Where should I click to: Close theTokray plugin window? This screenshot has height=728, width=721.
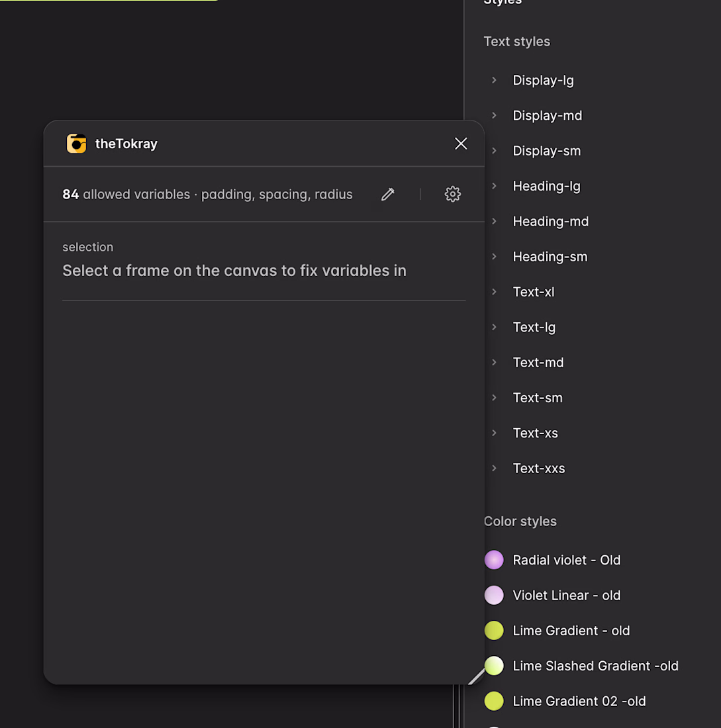[461, 144]
